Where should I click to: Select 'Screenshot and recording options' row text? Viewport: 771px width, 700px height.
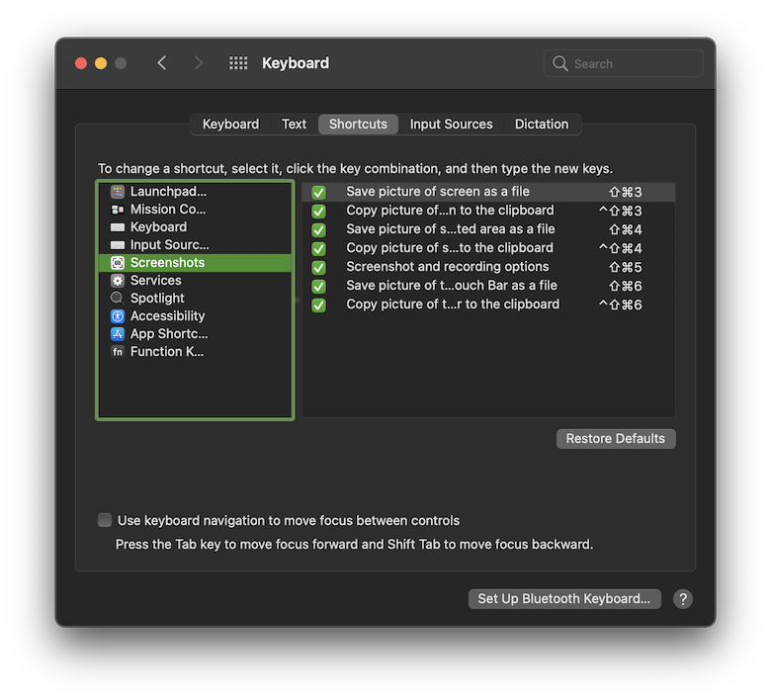tap(448, 267)
